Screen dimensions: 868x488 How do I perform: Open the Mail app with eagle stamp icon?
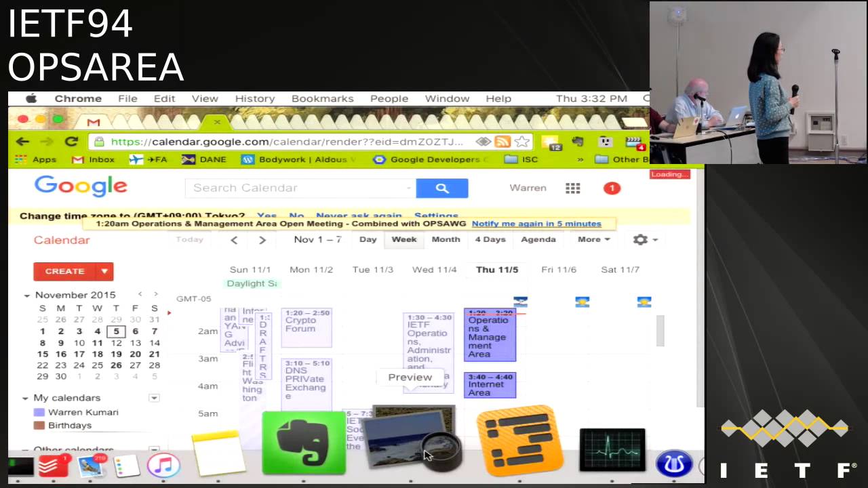(x=90, y=466)
